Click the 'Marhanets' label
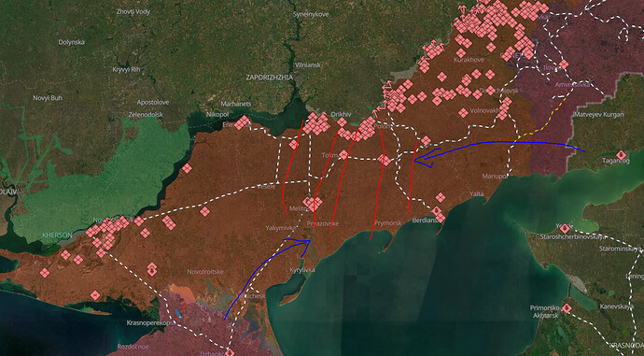Image resolution: width=644 pixels, height=356 pixels. pyautogui.click(x=236, y=104)
